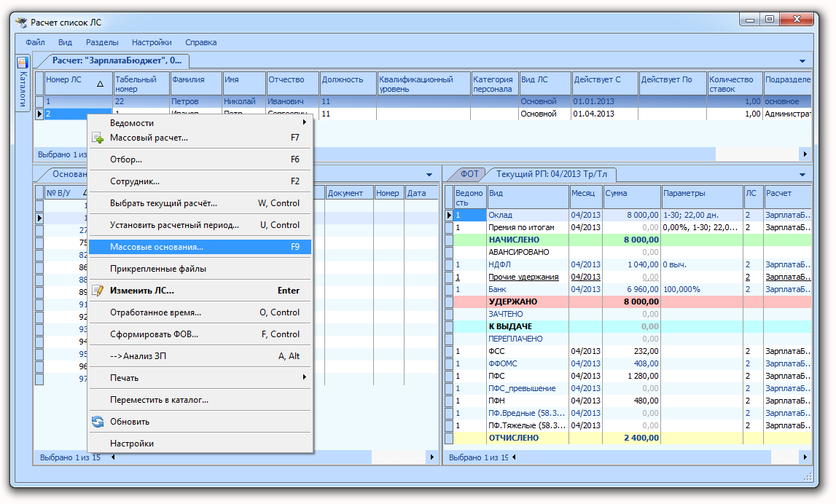Click the К ВЫДАЧЕ row
This screenshot has width=836, height=504.
coord(632,326)
